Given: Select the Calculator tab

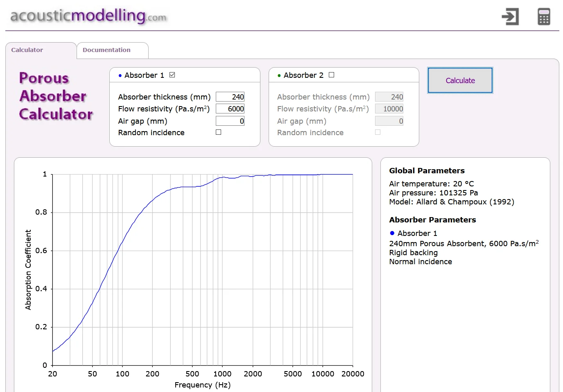Looking at the screenshot, I should [41, 50].
